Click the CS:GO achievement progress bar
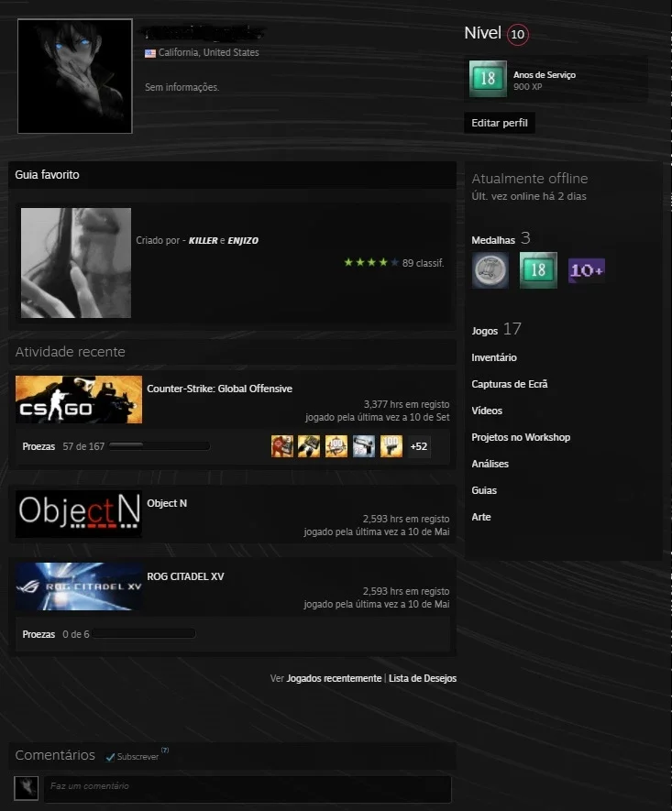 pyautogui.click(x=160, y=446)
